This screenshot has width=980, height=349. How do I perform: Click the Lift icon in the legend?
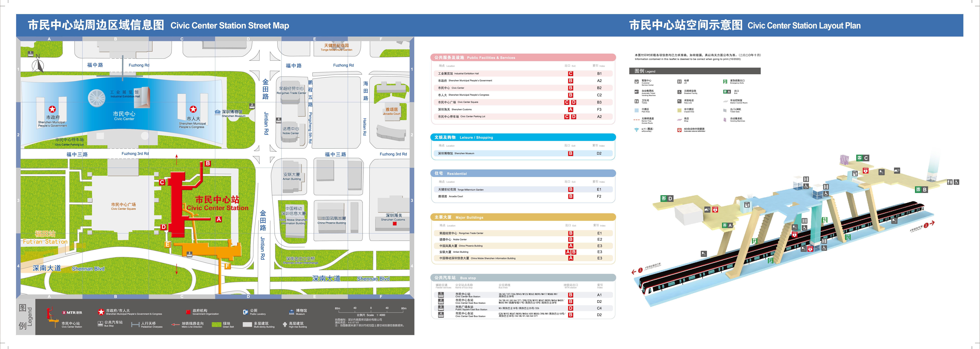(679, 82)
